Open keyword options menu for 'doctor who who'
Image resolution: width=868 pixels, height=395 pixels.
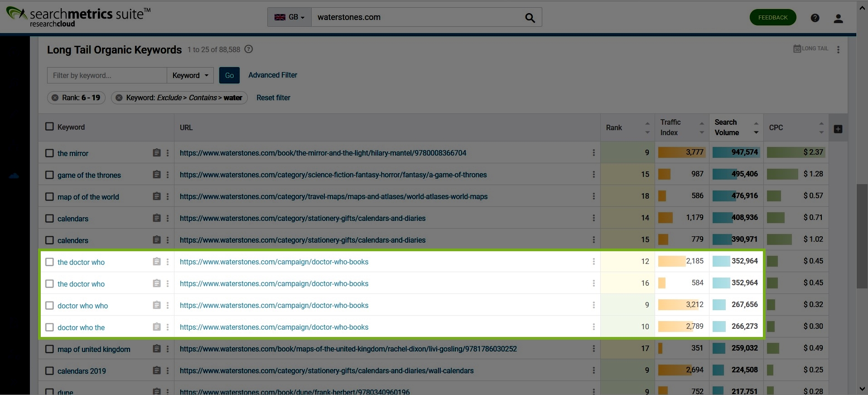tap(168, 305)
